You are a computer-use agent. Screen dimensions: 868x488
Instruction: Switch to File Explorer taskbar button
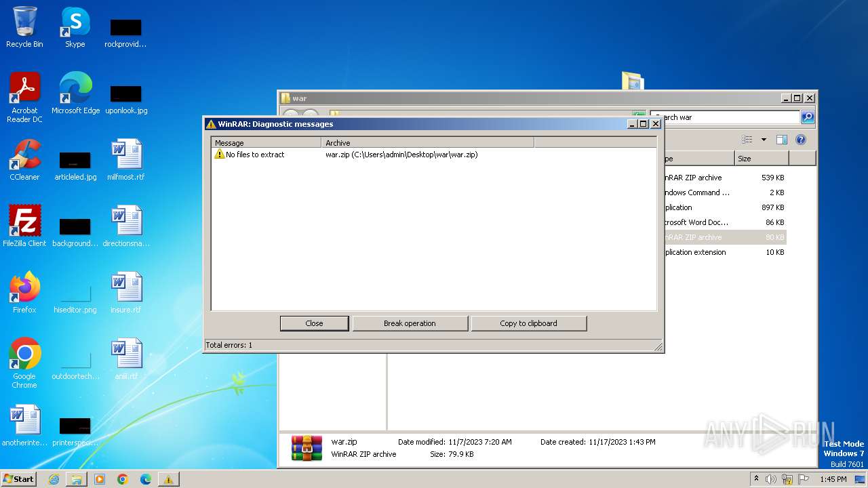[77, 479]
